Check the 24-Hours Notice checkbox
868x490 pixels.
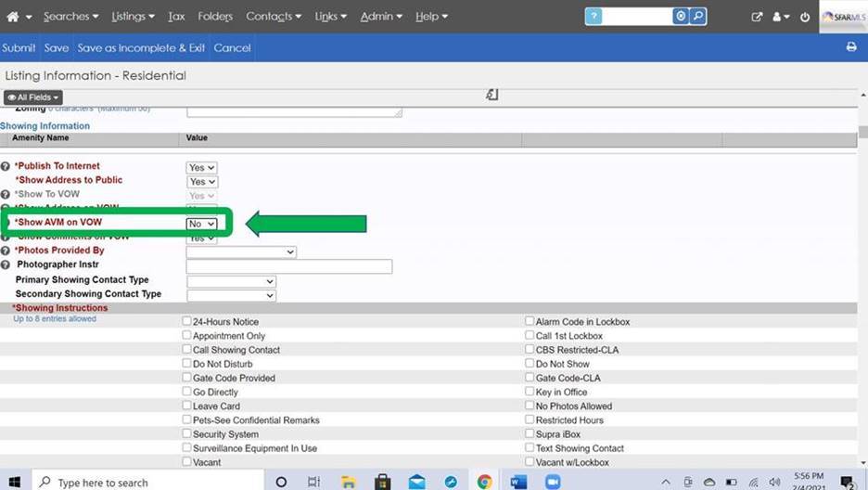click(x=187, y=321)
